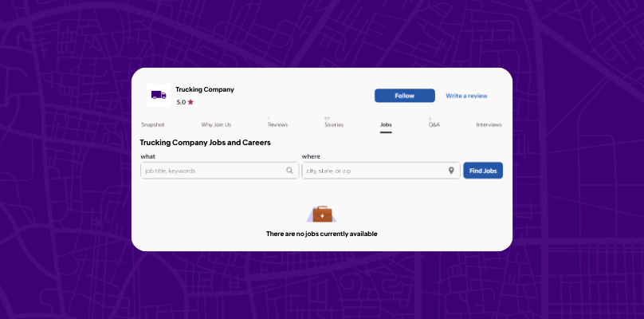Screen dimensions: 644x319
Task: Open the Q&A tab
Action: pos(434,124)
